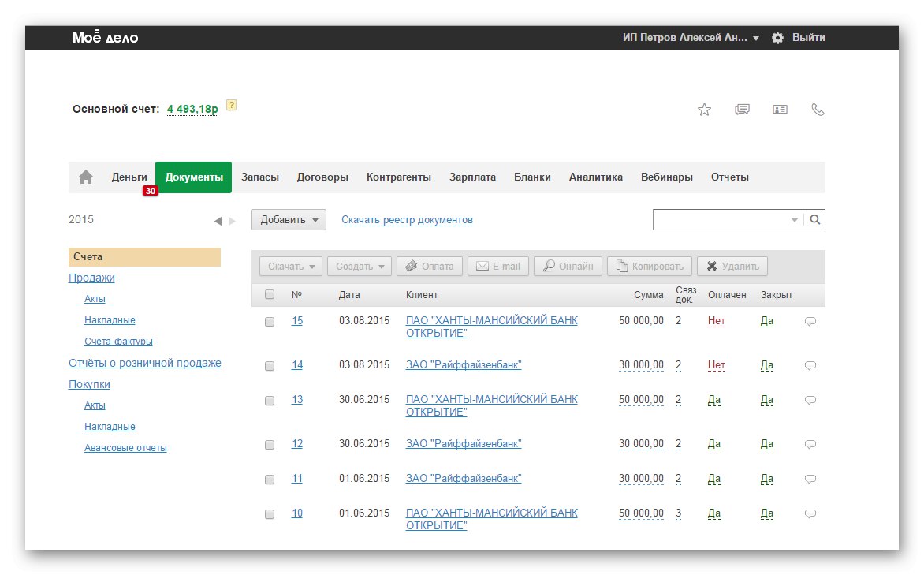This screenshot has height=575, width=924.
Task: Open the Зарплата tab
Action: (472, 177)
